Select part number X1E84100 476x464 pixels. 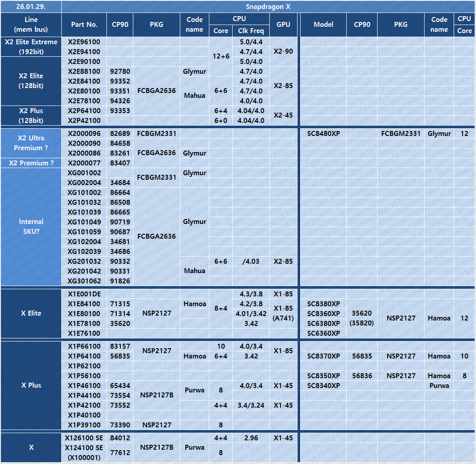[x=84, y=304]
